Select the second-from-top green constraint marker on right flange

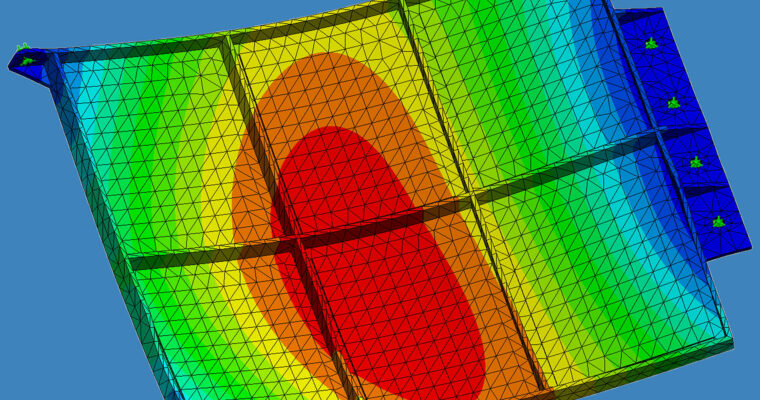tap(674, 103)
